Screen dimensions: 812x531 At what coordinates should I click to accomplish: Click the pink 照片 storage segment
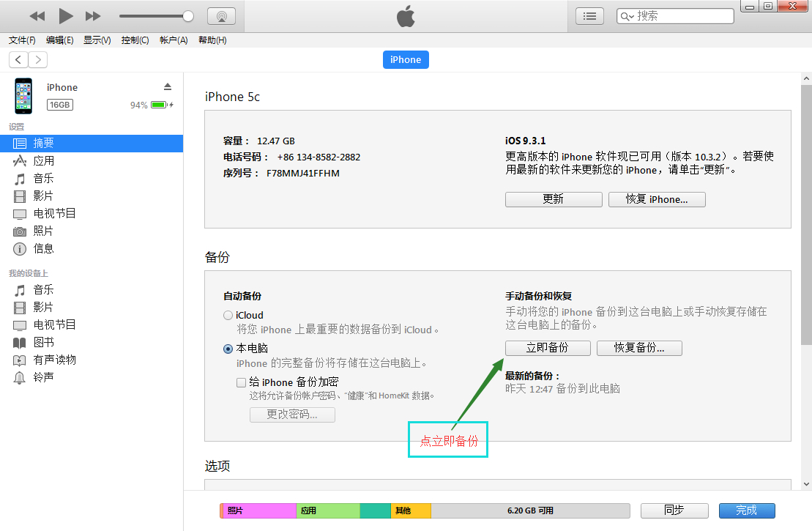[x=259, y=510]
